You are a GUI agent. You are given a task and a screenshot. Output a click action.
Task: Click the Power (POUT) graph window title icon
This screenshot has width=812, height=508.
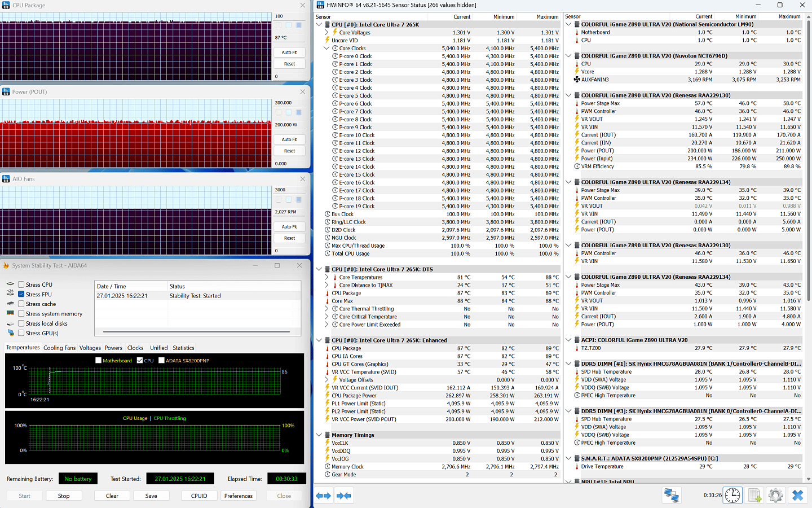(6, 91)
